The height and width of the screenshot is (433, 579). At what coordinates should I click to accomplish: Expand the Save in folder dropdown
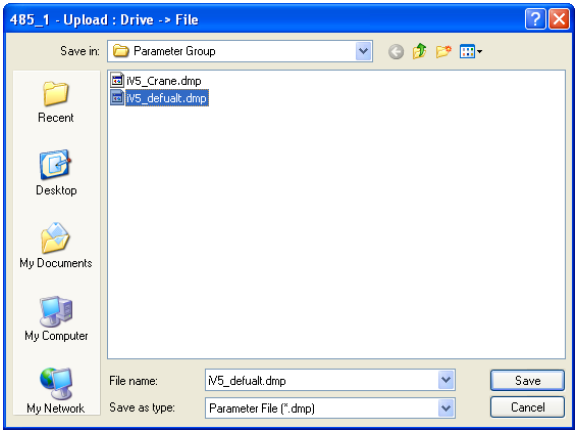click(x=363, y=51)
